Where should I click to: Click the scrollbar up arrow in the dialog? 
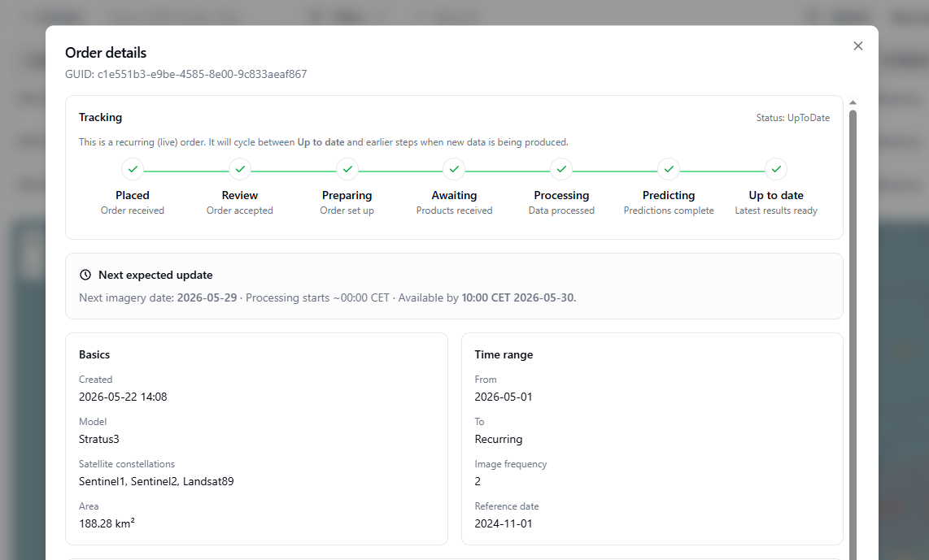pyautogui.click(x=853, y=103)
